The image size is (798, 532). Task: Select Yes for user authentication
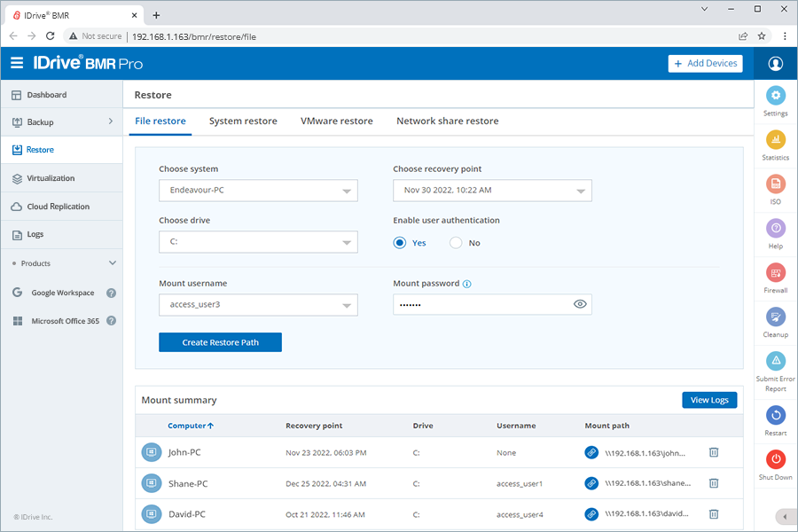click(x=400, y=243)
